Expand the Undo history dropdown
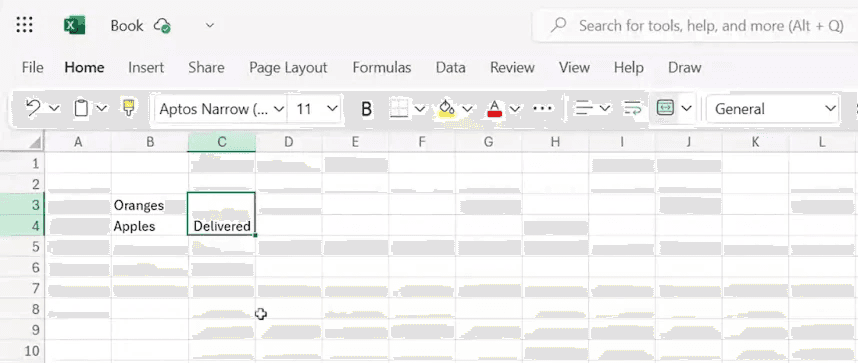The height and width of the screenshot is (363, 858). pyautogui.click(x=54, y=108)
